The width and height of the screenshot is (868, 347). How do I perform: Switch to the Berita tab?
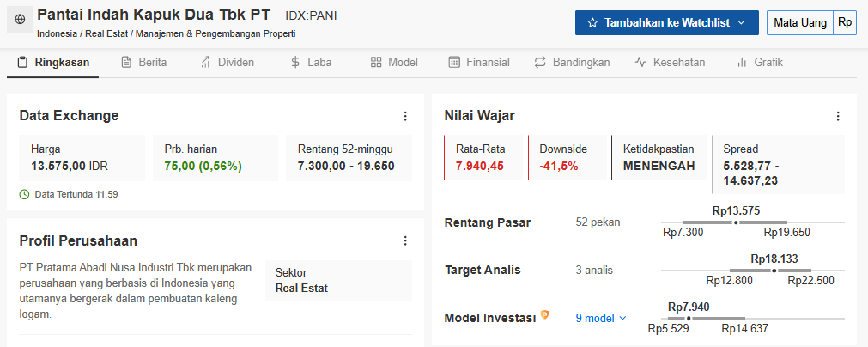144,62
